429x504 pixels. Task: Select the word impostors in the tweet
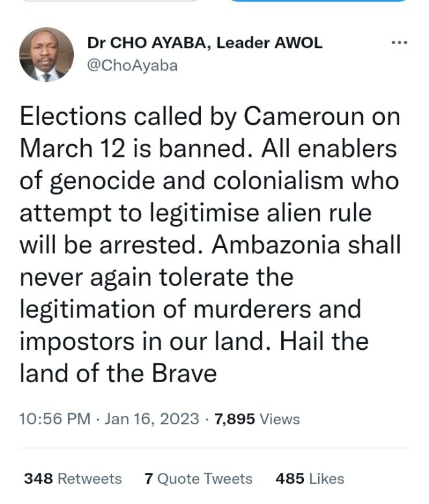pos(77,342)
